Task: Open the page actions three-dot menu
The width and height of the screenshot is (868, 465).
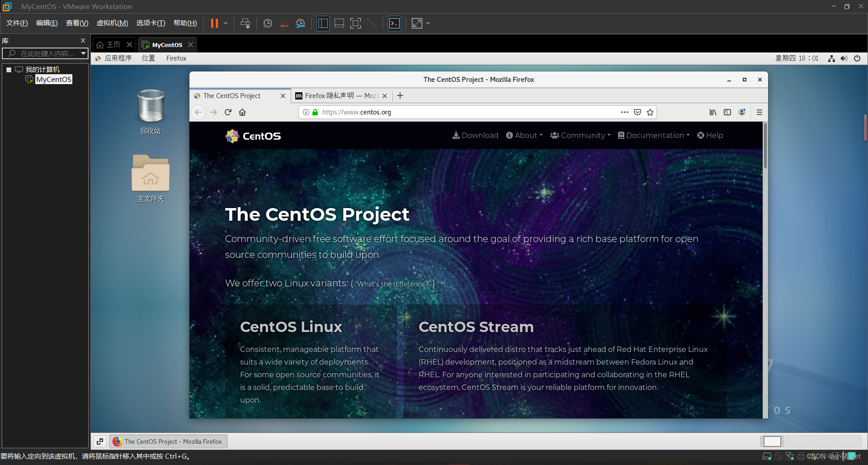Action: (625, 112)
